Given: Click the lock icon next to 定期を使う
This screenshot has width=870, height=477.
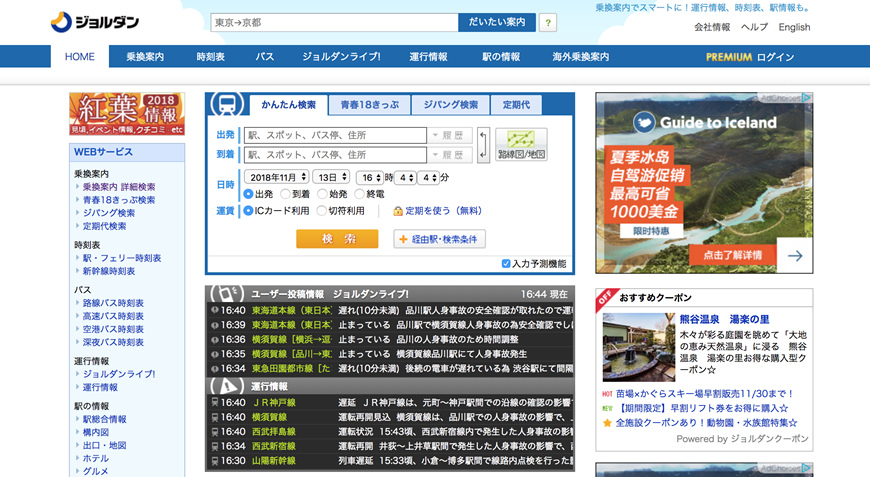Looking at the screenshot, I should pos(398,211).
